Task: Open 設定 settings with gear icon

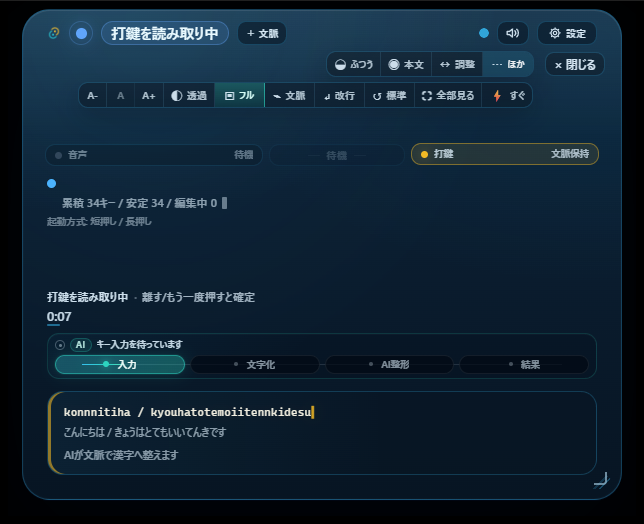Action: (567, 33)
